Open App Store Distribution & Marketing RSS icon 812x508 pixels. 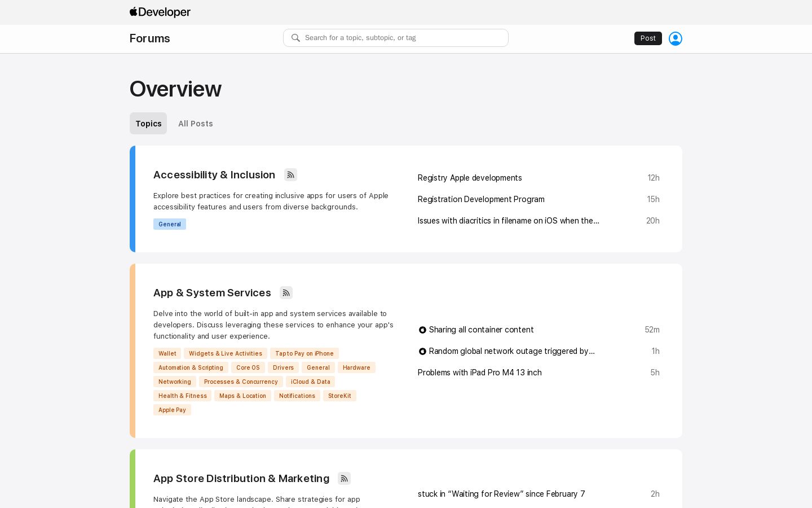tap(344, 479)
